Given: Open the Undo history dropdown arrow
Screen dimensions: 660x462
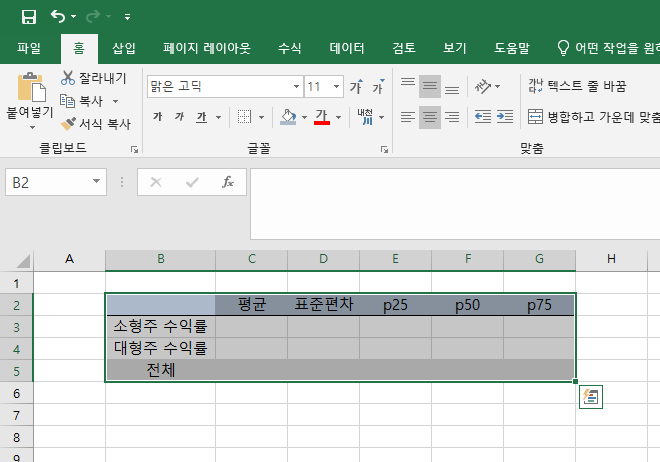Looking at the screenshot, I should tap(74, 17).
